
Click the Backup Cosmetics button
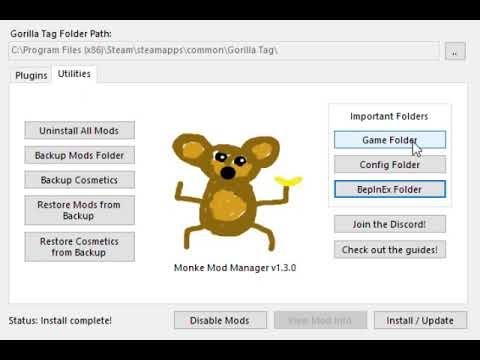click(x=79, y=180)
